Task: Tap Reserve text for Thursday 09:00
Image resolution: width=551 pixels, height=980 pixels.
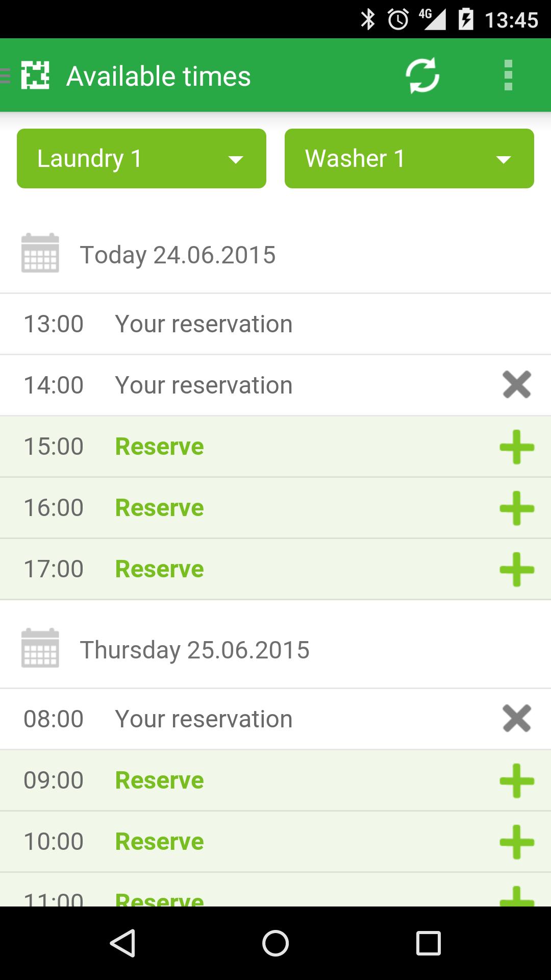Action: pyautogui.click(x=159, y=780)
